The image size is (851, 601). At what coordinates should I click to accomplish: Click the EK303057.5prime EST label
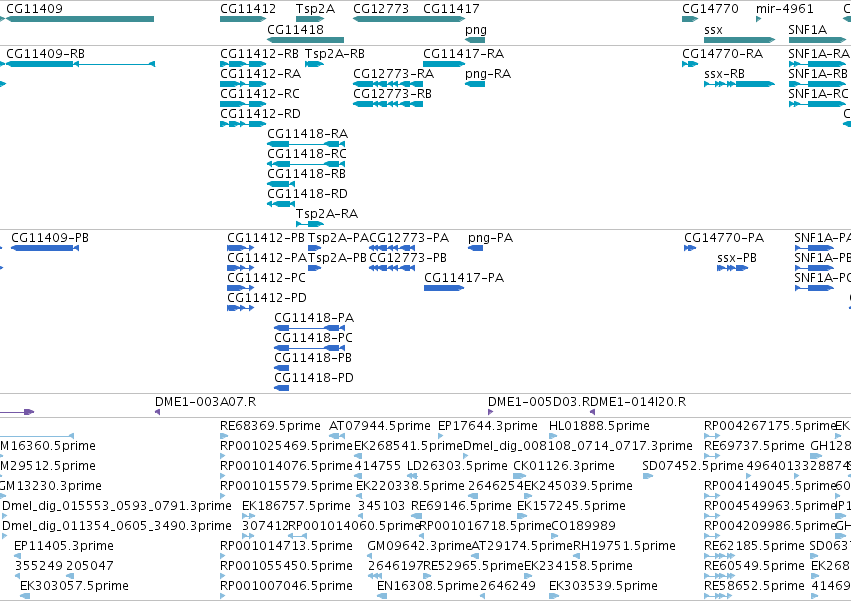[x=74, y=586]
